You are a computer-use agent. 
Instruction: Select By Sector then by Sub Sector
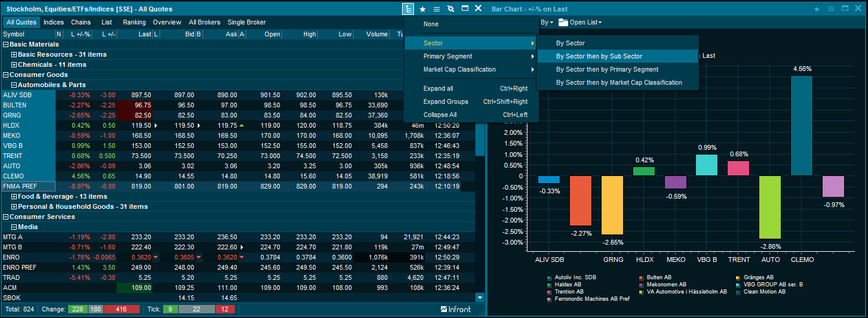pyautogui.click(x=618, y=56)
